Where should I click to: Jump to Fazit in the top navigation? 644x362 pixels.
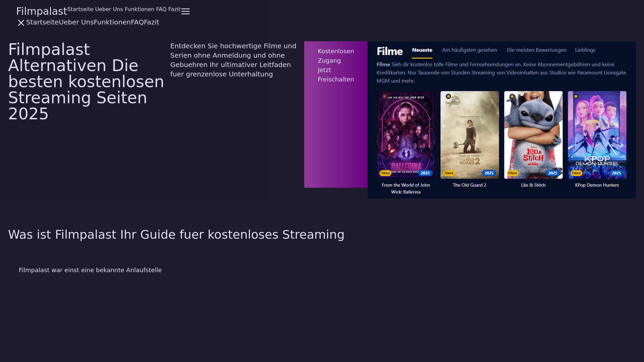174,9
